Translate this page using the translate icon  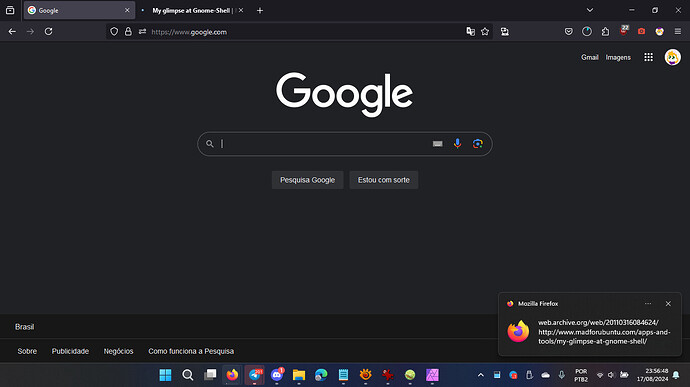[x=470, y=32]
